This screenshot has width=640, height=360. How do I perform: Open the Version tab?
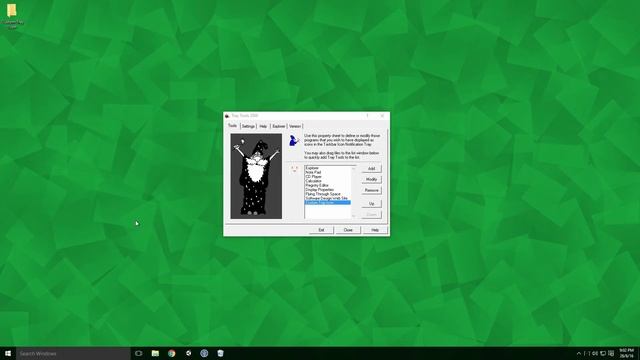(x=295, y=126)
